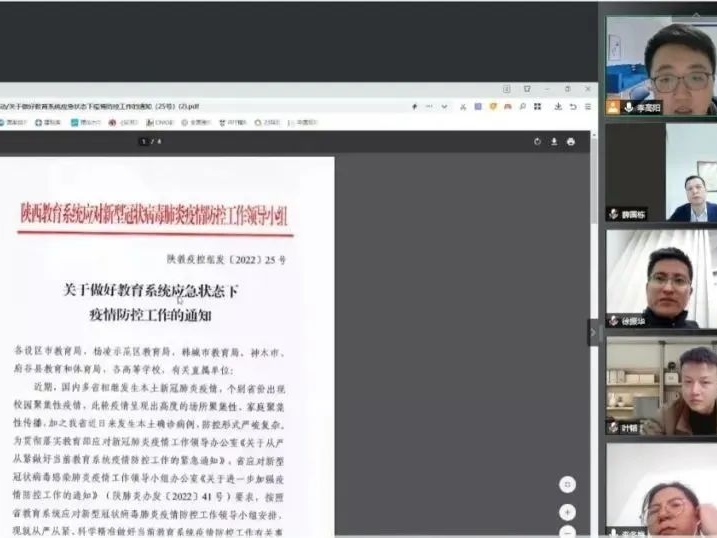Toggle mic icon of the man in suit
The height and width of the screenshot is (538, 717).
click(614, 214)
